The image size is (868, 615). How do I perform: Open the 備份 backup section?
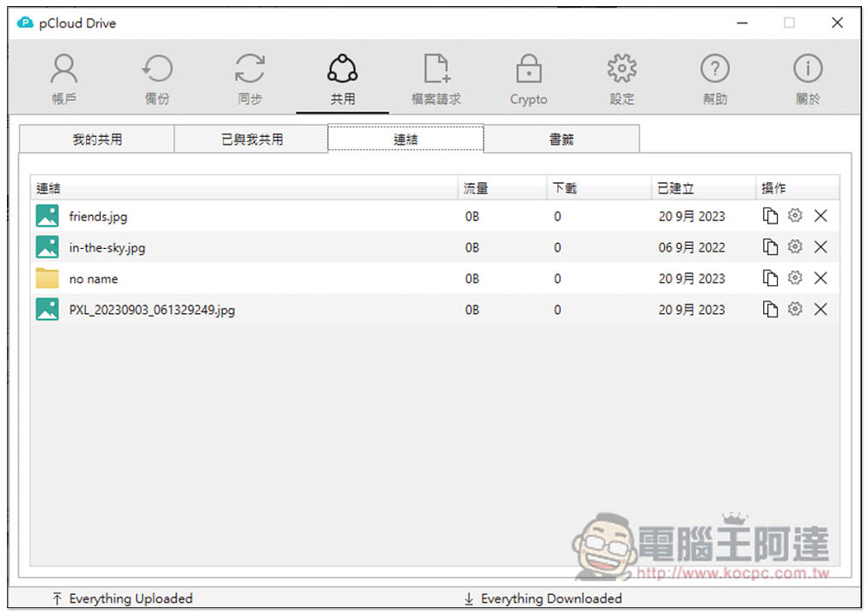click(157, 79)
